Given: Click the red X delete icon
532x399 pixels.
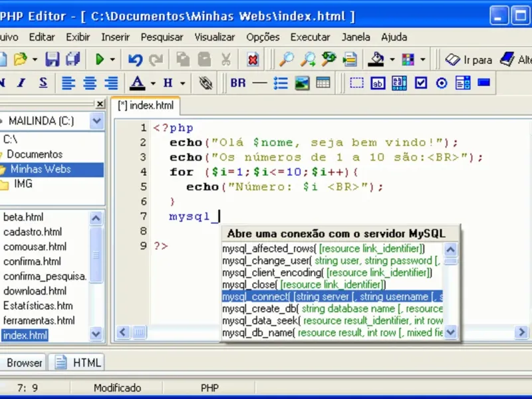Looking at the screenshot, I should pos(253,60).
